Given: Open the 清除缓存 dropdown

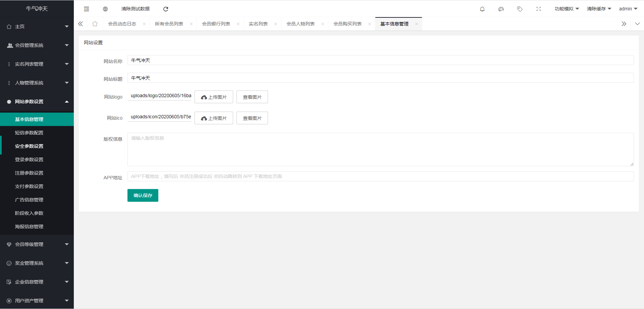Looking at the screenshot, I should point(599,9).
